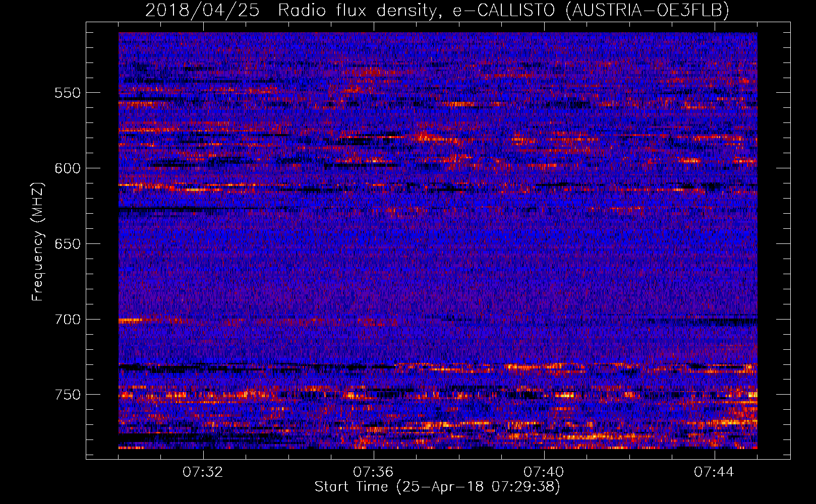816x504 pixels.
Task: Click the 07:32 time tick label
Action: [x=203, y=472]
